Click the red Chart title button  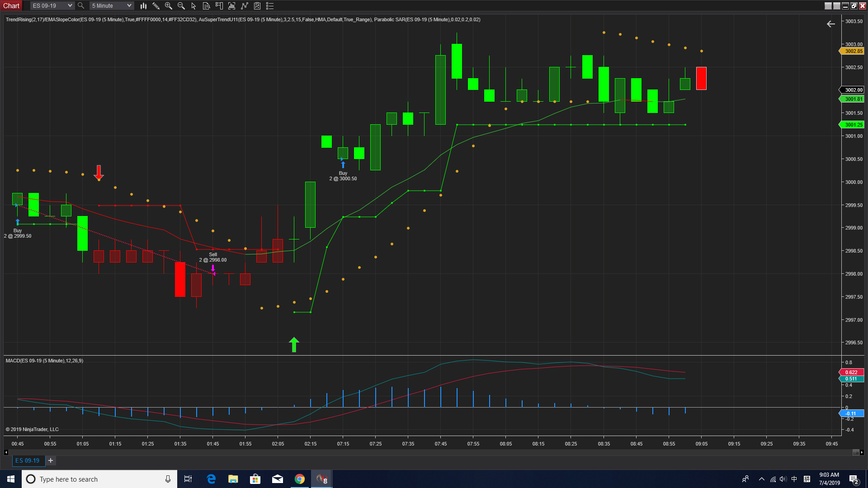click(11, 6)
